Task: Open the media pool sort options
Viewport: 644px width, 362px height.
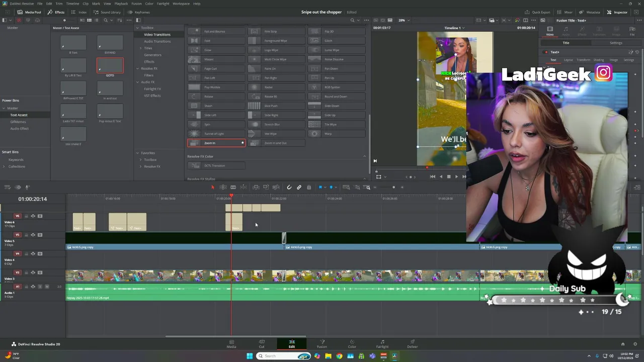Action: [x=119, y=20]
